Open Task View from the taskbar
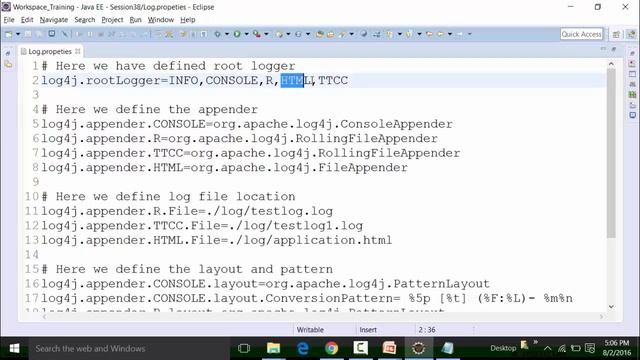This screenshot has width=640, height=360. pyautogui.click(x=244, y=349)
